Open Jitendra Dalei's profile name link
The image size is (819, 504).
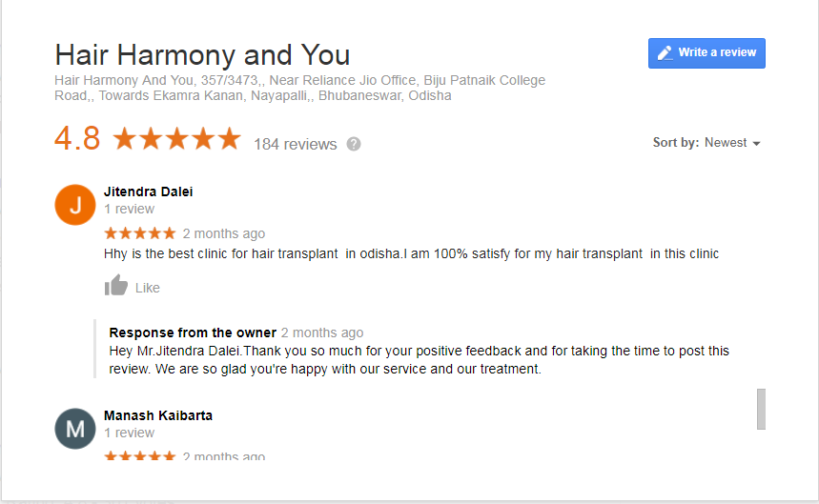(x=148, y=192)
